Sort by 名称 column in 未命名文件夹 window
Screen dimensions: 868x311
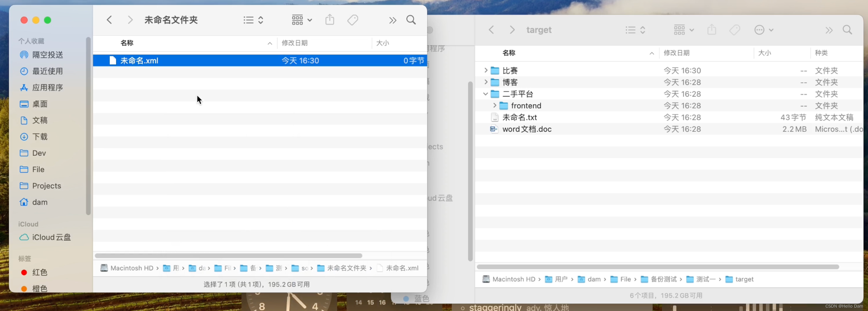click(x=127, y=43)
